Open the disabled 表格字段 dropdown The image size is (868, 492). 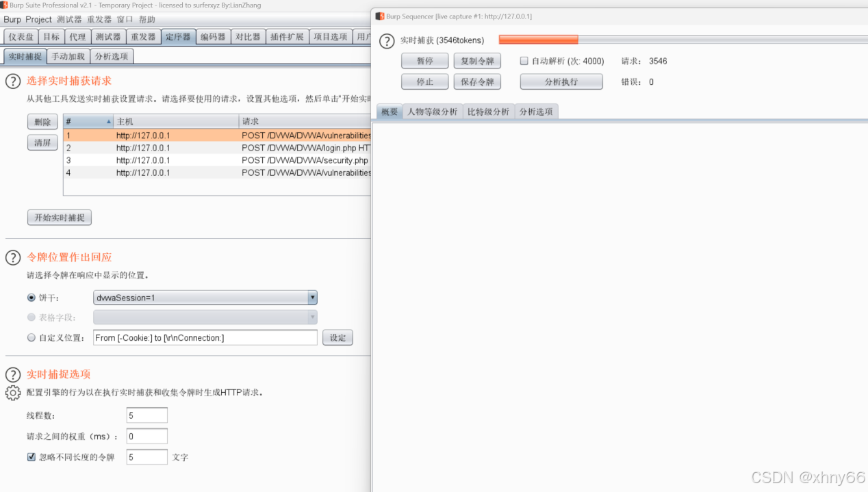205,318
